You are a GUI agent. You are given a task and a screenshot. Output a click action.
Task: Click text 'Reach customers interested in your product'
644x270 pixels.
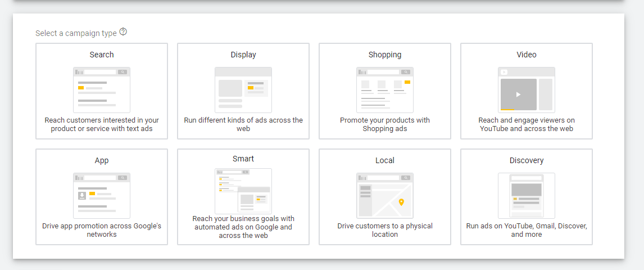(102, 124)
